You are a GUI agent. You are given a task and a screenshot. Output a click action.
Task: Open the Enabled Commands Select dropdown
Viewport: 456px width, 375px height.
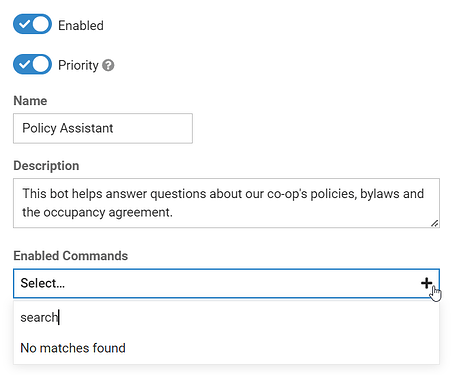click(226, 283)
